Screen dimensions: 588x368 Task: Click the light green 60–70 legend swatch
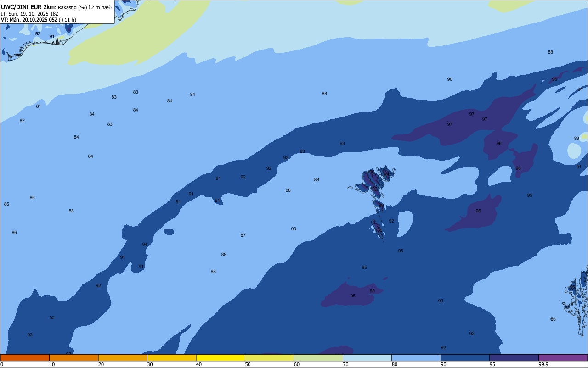(318, 357)
